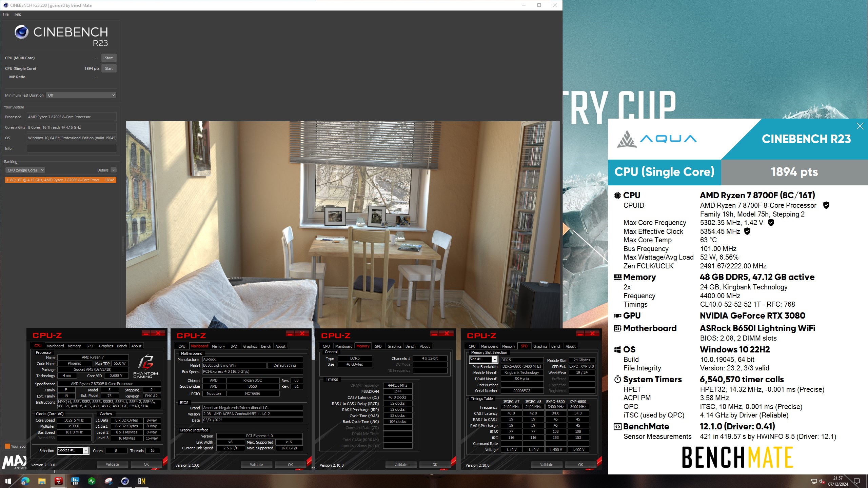Screen dimensions: 868x488
Task: Open the Snipping Tool taskbar icon
Action: click(x=108, y=481)
